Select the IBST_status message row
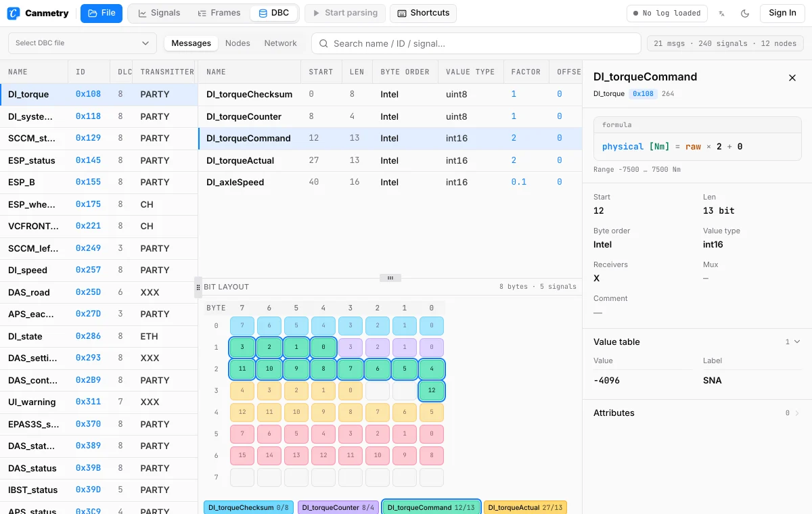Viewport: 812px width, 514px height. [x=99, y=490]
